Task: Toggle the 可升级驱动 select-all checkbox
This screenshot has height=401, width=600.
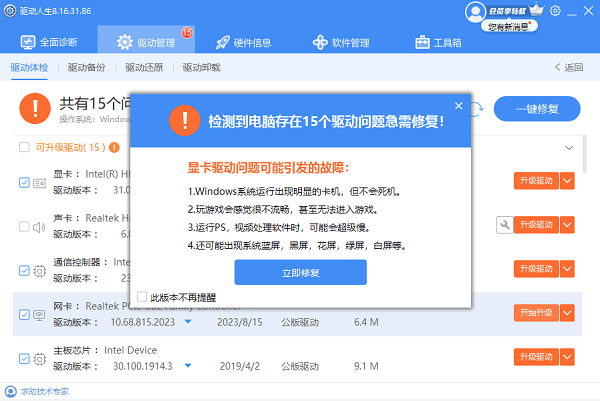Action: coord(25,148)
